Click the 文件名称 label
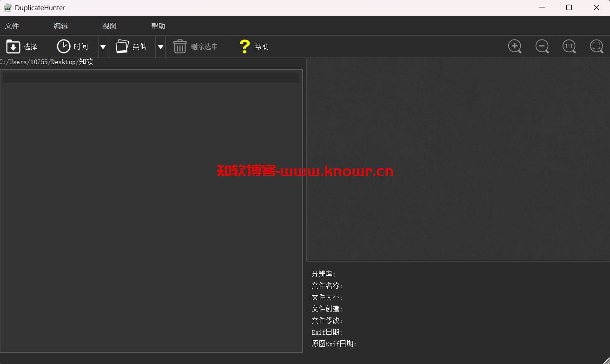The image size is (610, 364). (327, 286)
